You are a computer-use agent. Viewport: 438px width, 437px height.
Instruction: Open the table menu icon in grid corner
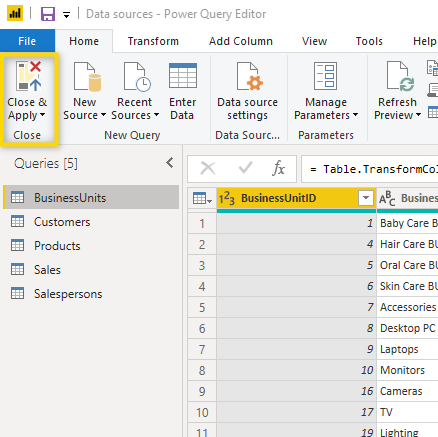pos(202,198)
